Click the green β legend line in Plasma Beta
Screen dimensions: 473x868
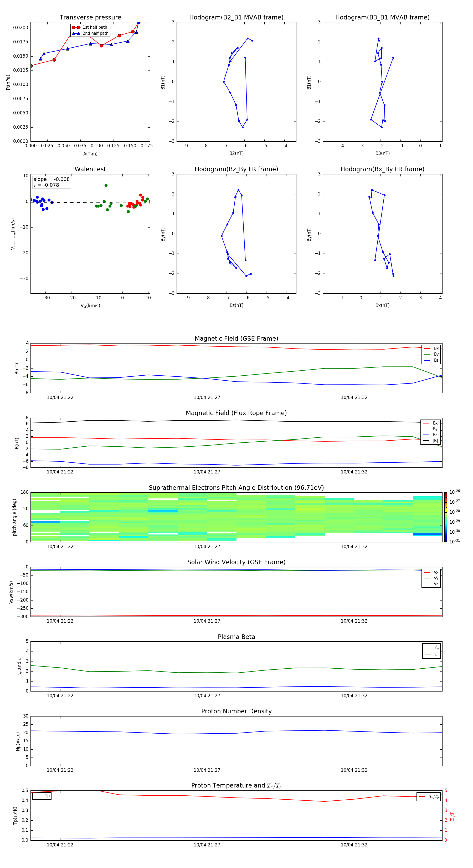pos(428,654)
